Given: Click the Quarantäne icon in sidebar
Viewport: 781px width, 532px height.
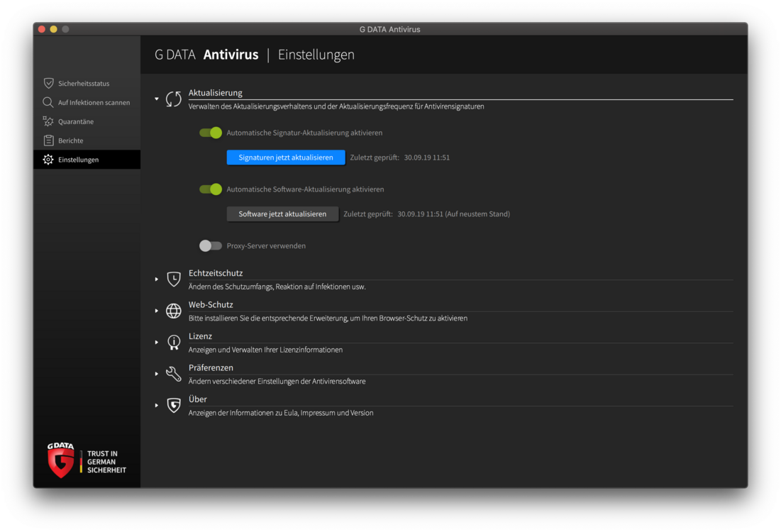Looking at the screenshot, I should 48,121.
